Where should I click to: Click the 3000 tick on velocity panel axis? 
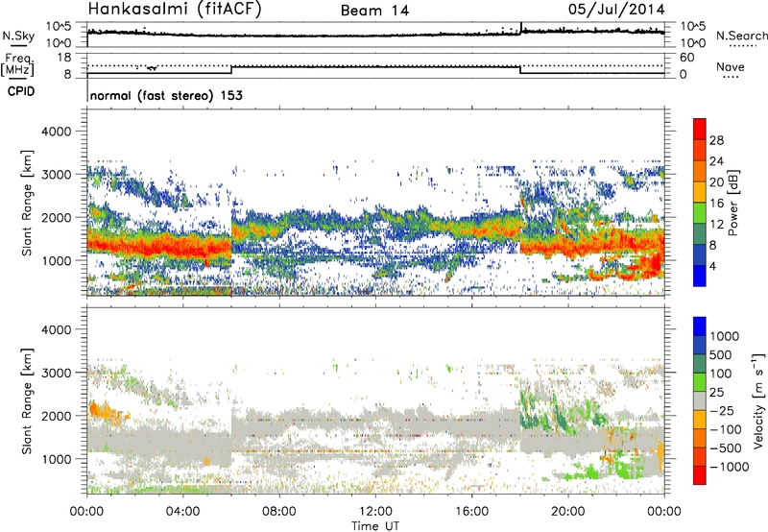[x=56, y=373]
